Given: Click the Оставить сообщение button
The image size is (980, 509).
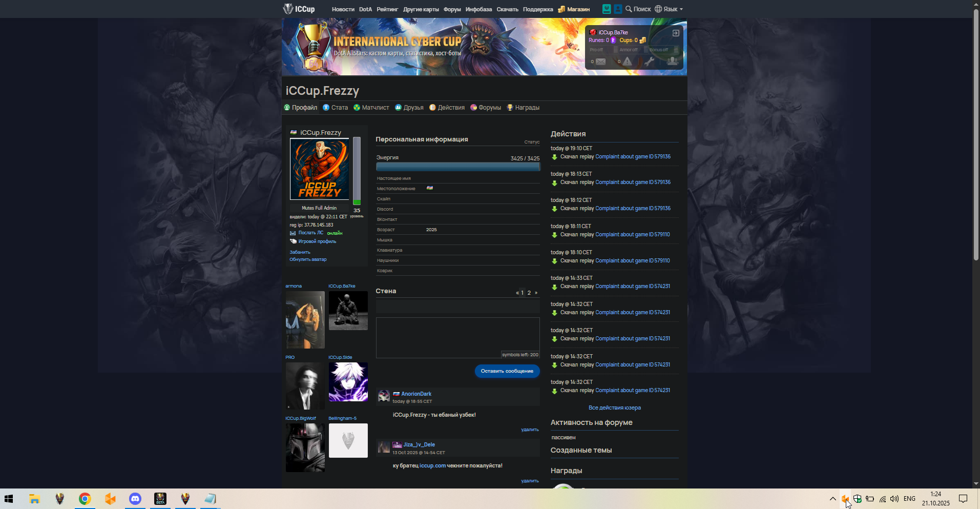Looking at the screenshot, I should point(507,371).
